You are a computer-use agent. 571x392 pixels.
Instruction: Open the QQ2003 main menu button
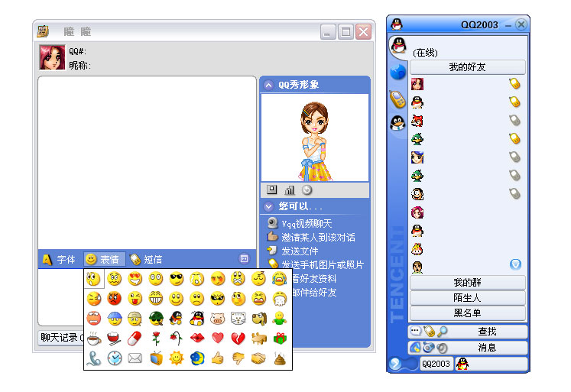[x=436, y=364]
